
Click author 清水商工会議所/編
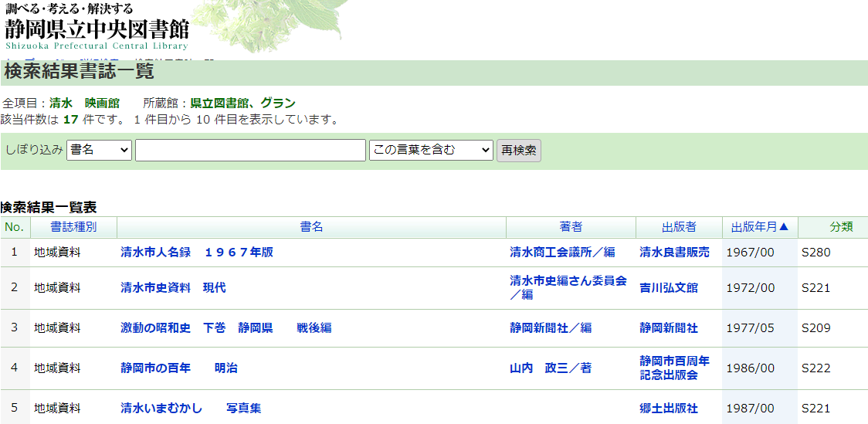click(562, 253)
